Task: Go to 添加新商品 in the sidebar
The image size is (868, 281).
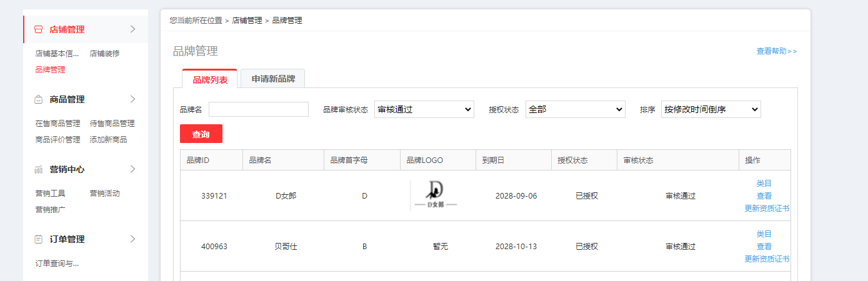Action: point(108,140)
